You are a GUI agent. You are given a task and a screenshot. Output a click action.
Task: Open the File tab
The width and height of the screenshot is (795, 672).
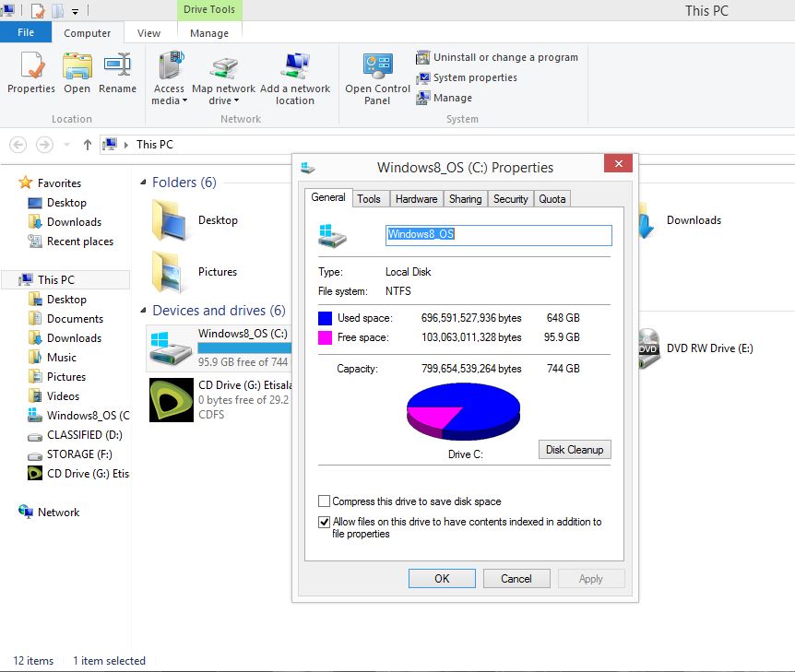(26, 32)
